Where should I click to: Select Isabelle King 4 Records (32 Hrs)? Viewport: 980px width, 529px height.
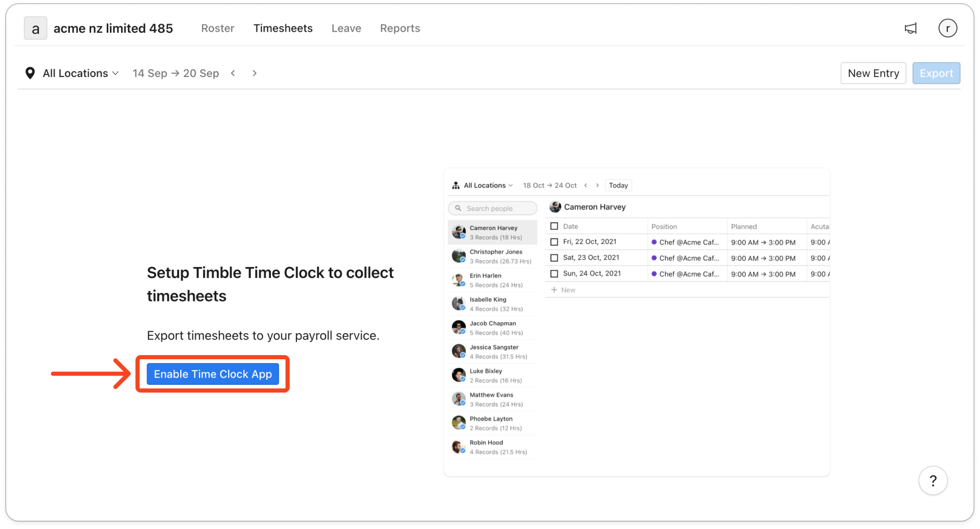click(492, 304)
